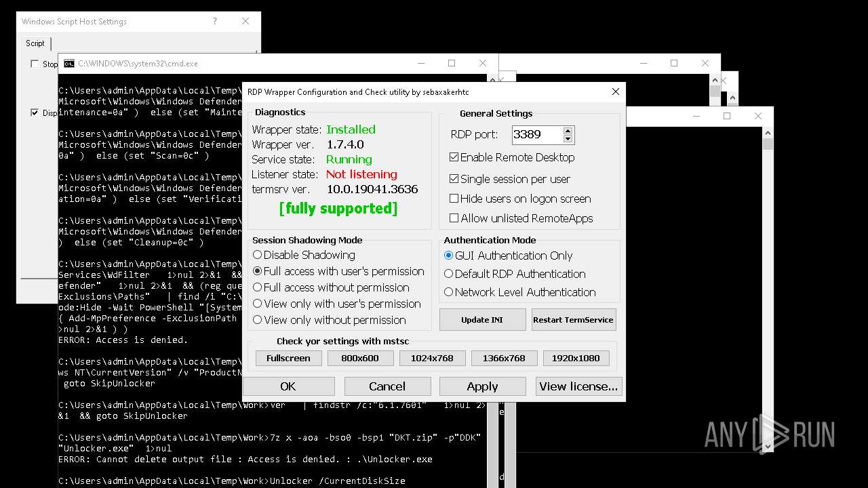Click Restart TermService button
Screen dimensions: 868x488
pyautogui.click(x=573, y=320)
